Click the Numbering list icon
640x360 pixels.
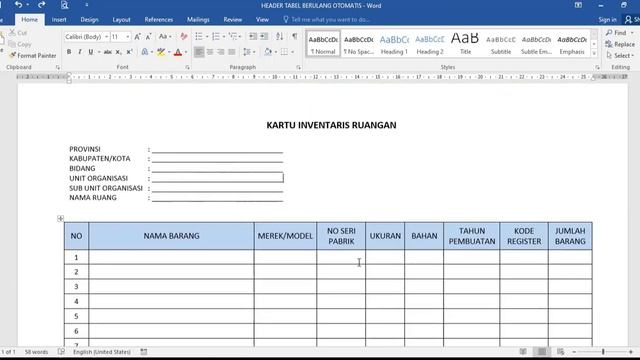click(x=216, y=37)
